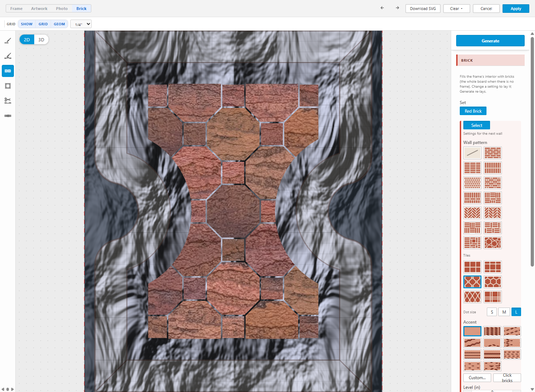Set dot size to S
Image resolution: width=535 pixels, height=392 pixels.
(x=492, y=312)
